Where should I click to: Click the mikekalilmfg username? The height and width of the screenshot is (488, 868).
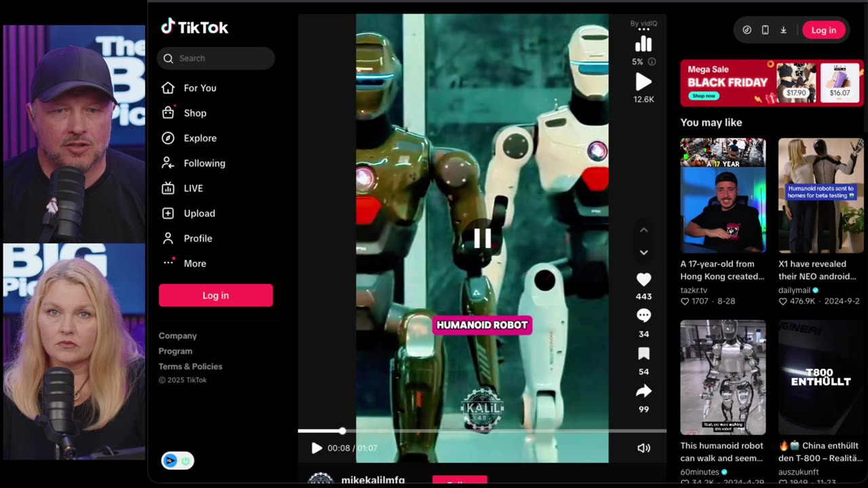373,481
